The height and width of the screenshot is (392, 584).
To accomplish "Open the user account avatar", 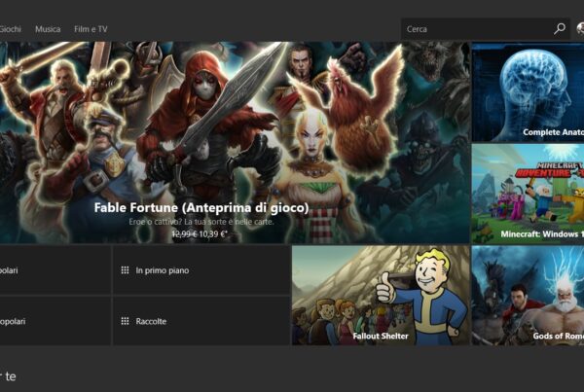I will coord(580,29).
